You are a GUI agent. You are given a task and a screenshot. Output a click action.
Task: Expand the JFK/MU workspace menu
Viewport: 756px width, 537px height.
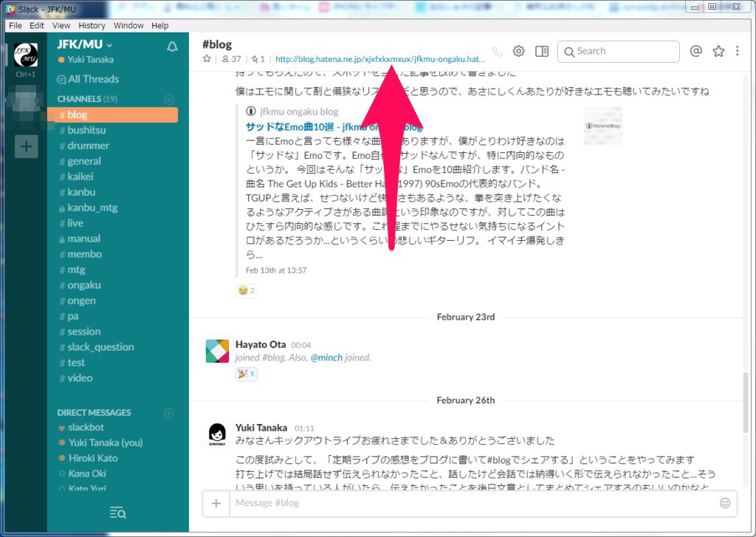click(x=84, y=44)
